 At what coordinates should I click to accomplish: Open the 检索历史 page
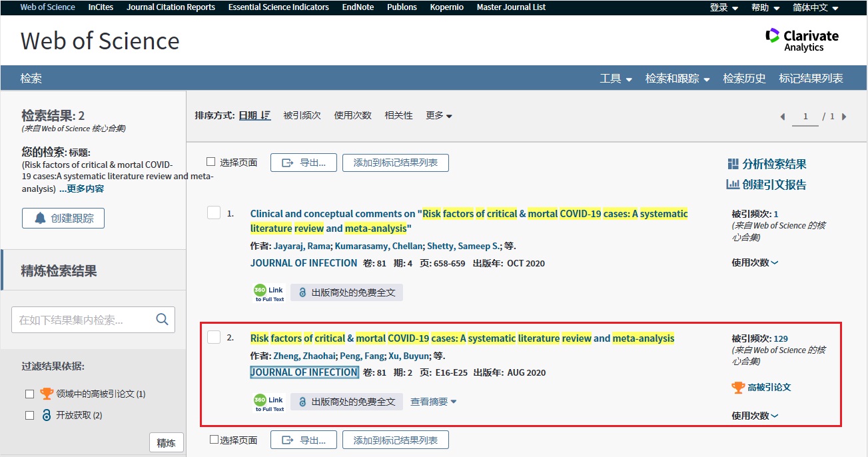point(744,79)
